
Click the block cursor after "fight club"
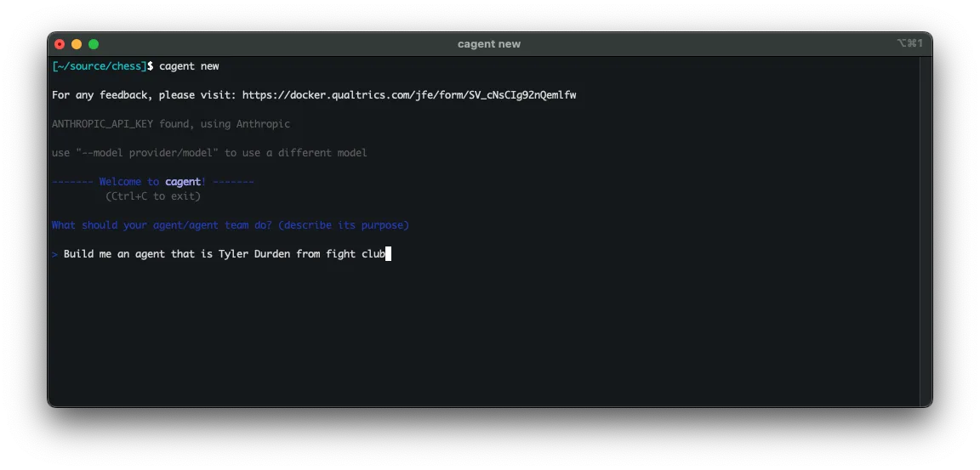(x=388, y=254)
